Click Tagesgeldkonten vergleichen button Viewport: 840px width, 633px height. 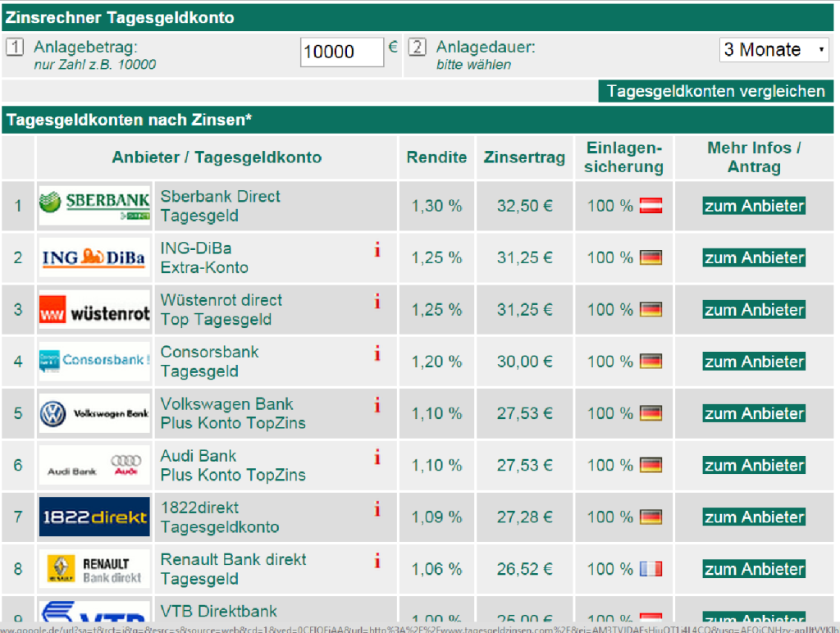coord(715,91)
